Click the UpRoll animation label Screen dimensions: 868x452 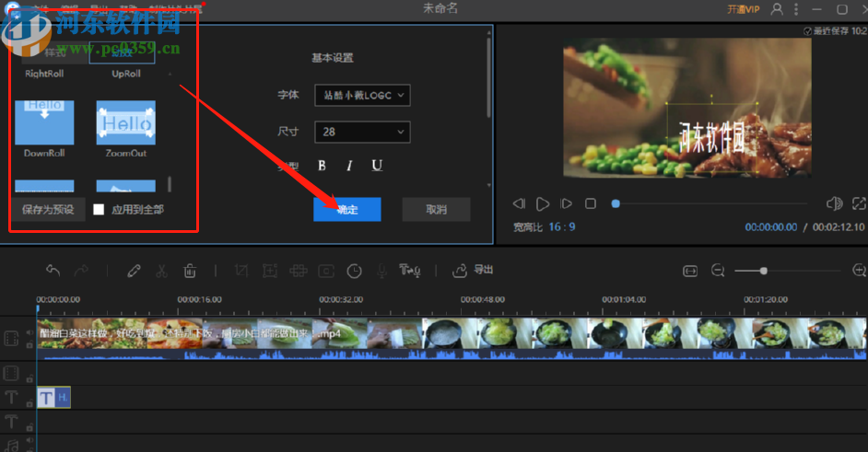(x=125, y=74)
